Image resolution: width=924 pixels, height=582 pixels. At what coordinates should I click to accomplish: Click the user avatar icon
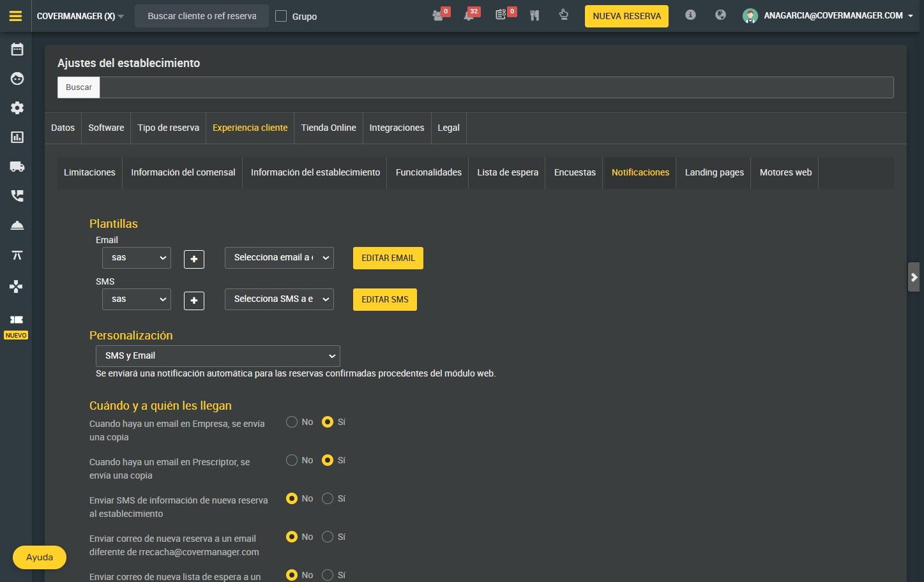click(750, 16)
